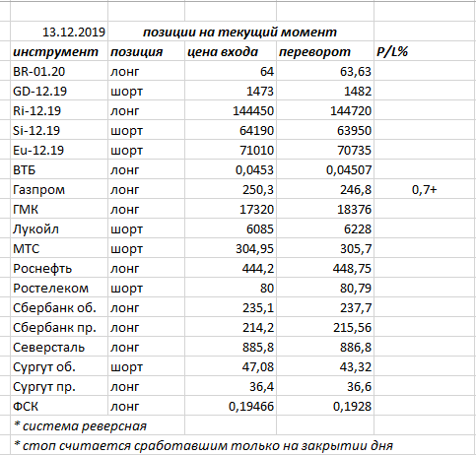Click the Роснефть instrument cell
476x455 pixels.
(59, 268)
